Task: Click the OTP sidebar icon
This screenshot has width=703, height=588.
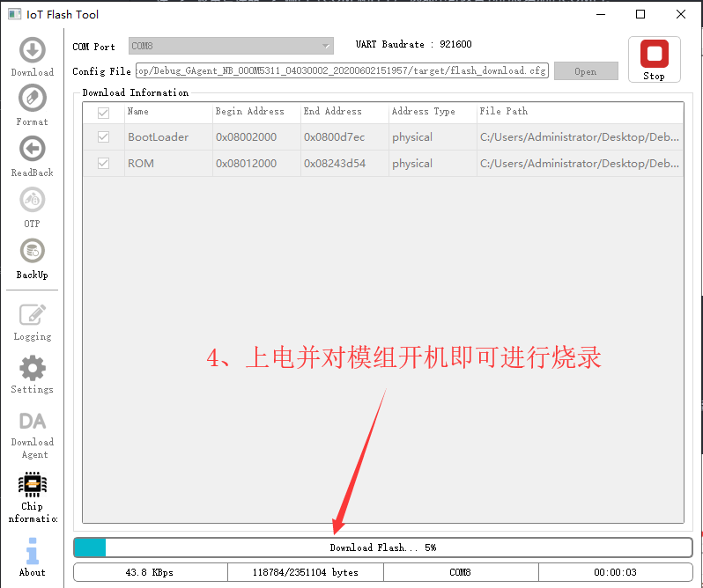Action: [x=33, y=206]
